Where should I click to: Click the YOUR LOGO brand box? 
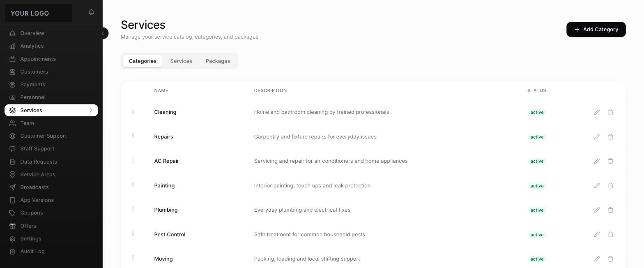point(39,13)
